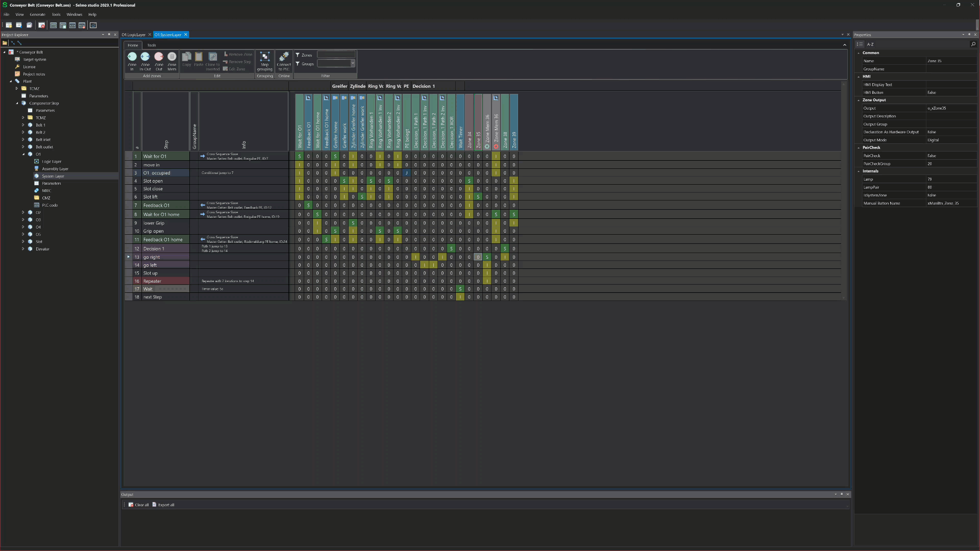980x551 pixels.
Task: Click the PairCheck property value False
Action: [x=951, y=156]
